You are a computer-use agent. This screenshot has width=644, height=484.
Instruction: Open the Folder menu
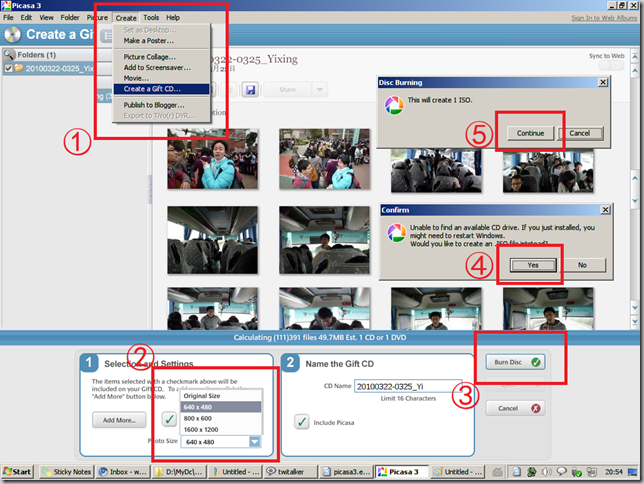point(70,18)
